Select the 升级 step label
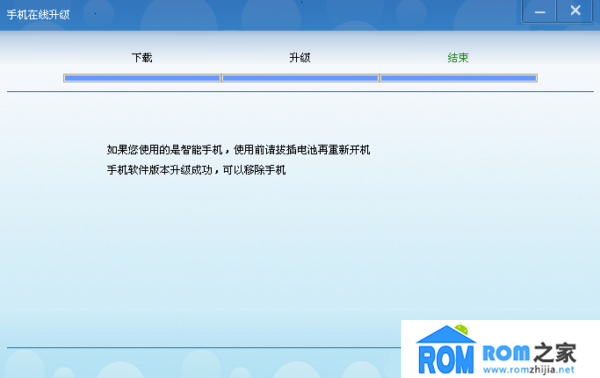The width and height of the screenshot is (600, 378). click(300, 58)
